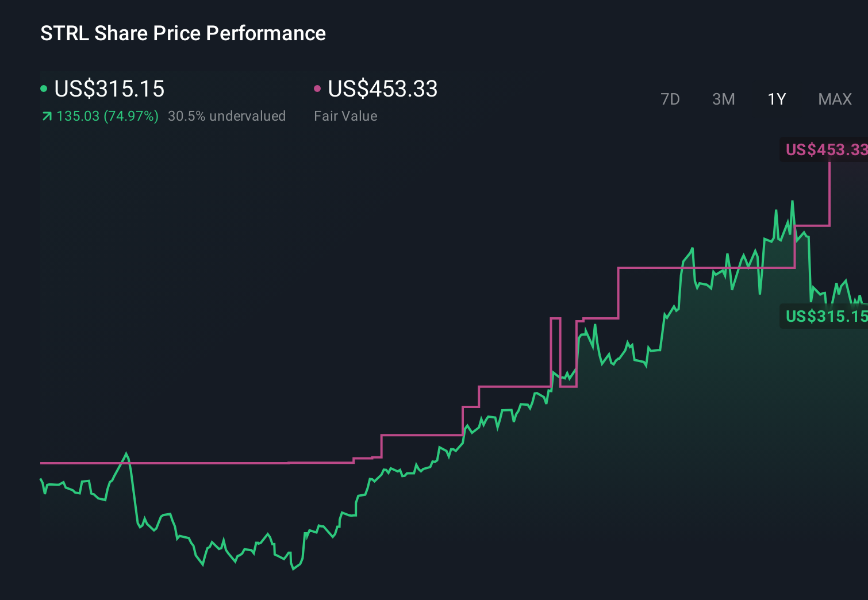This screenshot has height=600, width=868.
Task: Switch to the 7D time range
Action: [x=671, y=99]
